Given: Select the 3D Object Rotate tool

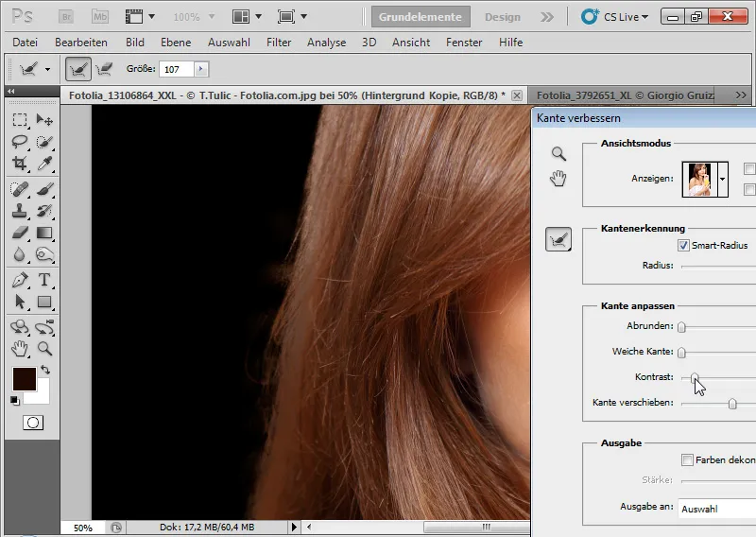Looking at the screenshot, I should pos(20,326).
